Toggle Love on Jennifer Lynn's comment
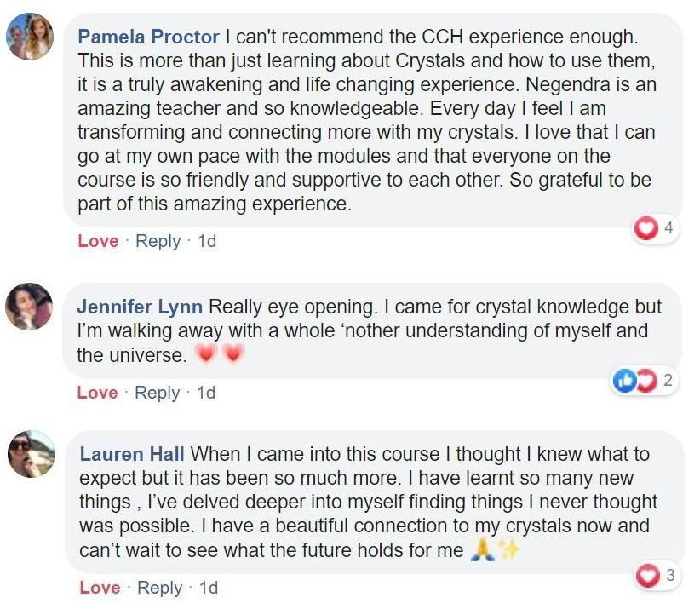The image size is (700, 609). coord(97,393)
